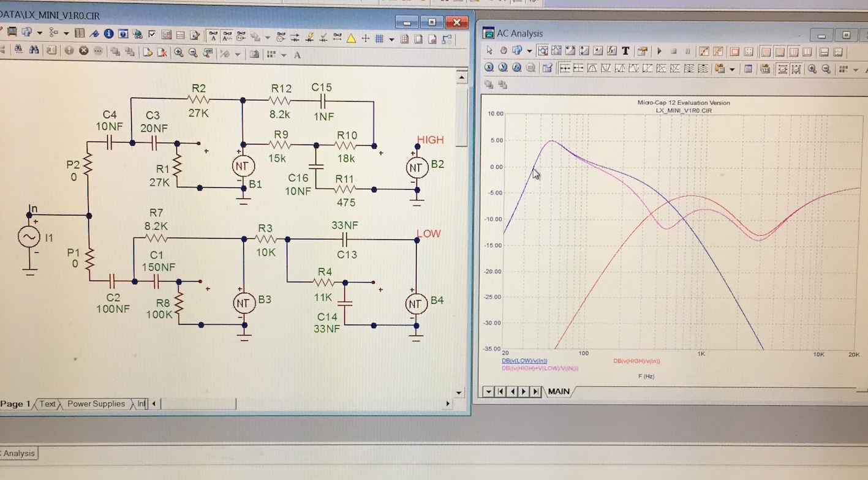The image size is (868, 480).
Task: Open the dropdown arrow beside the grid icon
Action: click(391, 39)
